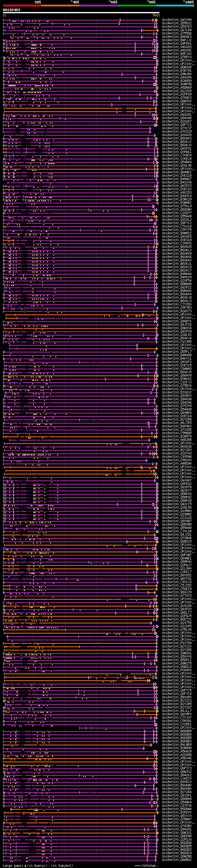
Task: Click the UniRef100_Q750L9 label
Action: [x=177, y=206]
